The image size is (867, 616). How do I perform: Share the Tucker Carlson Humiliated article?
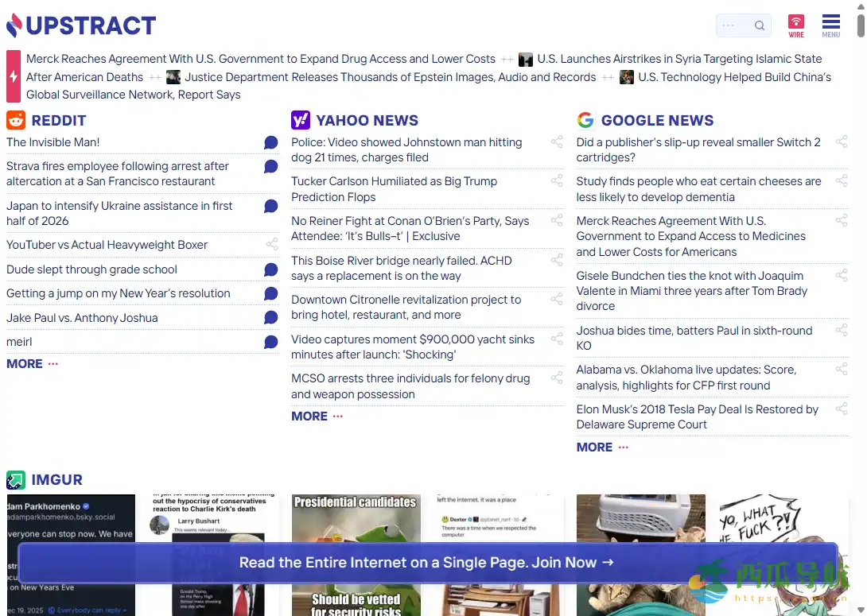557,181
